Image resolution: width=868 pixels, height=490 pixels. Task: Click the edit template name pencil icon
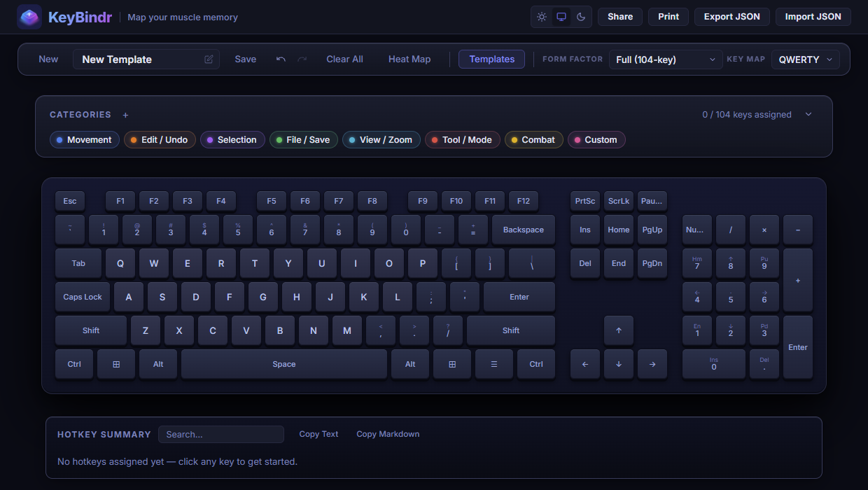point(209,59)
